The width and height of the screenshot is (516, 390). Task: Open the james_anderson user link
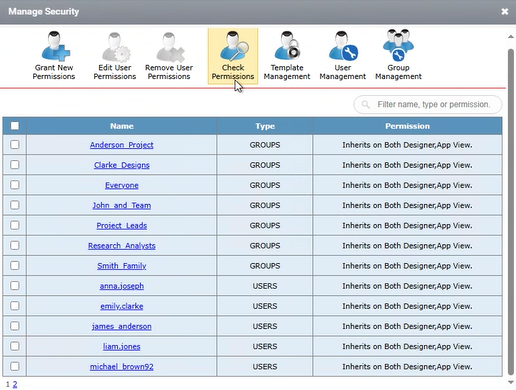pos(122,326)
